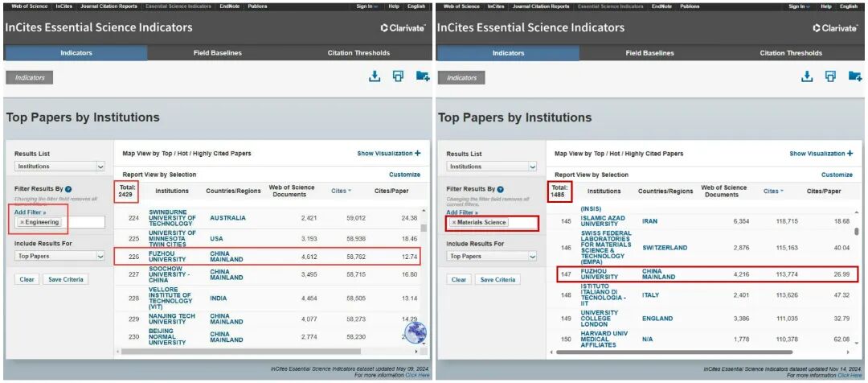Click download icon in right Materials Science window
The image size is (868, 383).
click(x=807, y=76)
